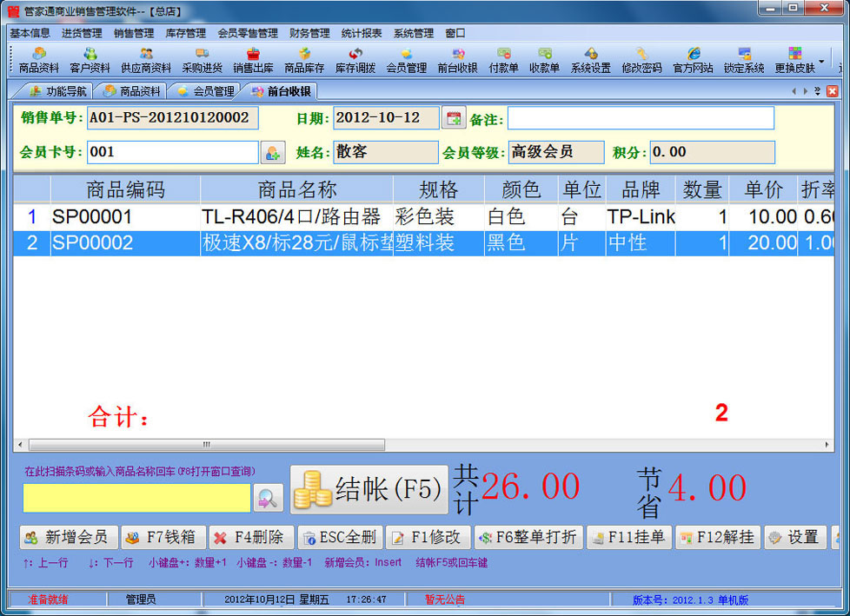850x616 pixels.
Task: Open 库存管理 menu
Action: [x=186, y=33]
